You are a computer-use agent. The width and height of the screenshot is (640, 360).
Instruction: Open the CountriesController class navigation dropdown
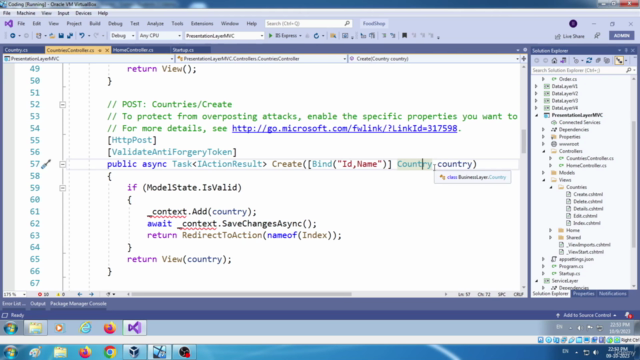[x=262, y=59]
